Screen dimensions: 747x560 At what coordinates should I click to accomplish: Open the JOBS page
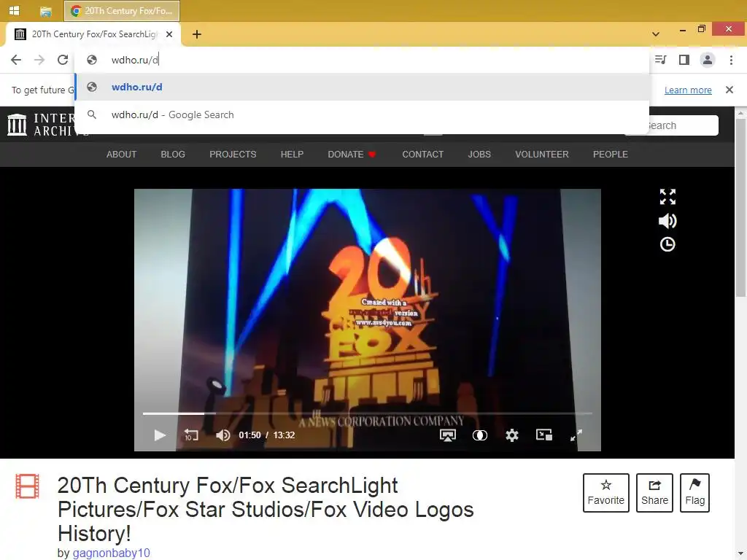coord(479,155)
